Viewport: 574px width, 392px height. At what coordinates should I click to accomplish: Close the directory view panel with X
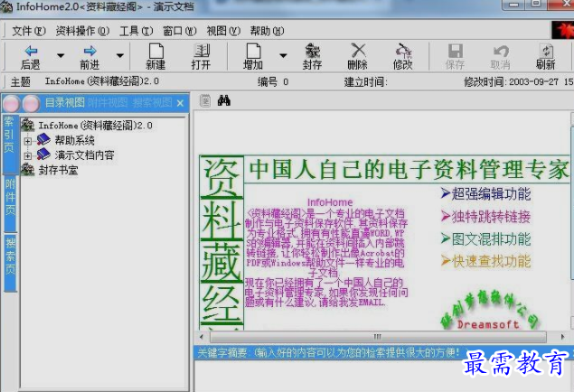(x=180, y=104)
